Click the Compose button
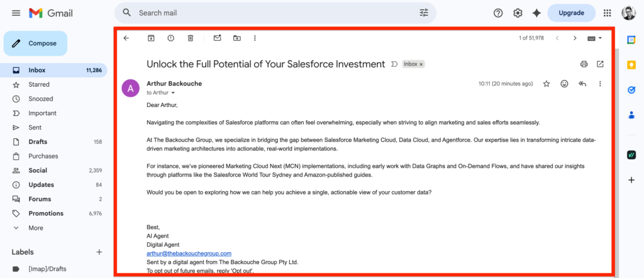The width and height of the screenshot is (644, 278). 36,43
